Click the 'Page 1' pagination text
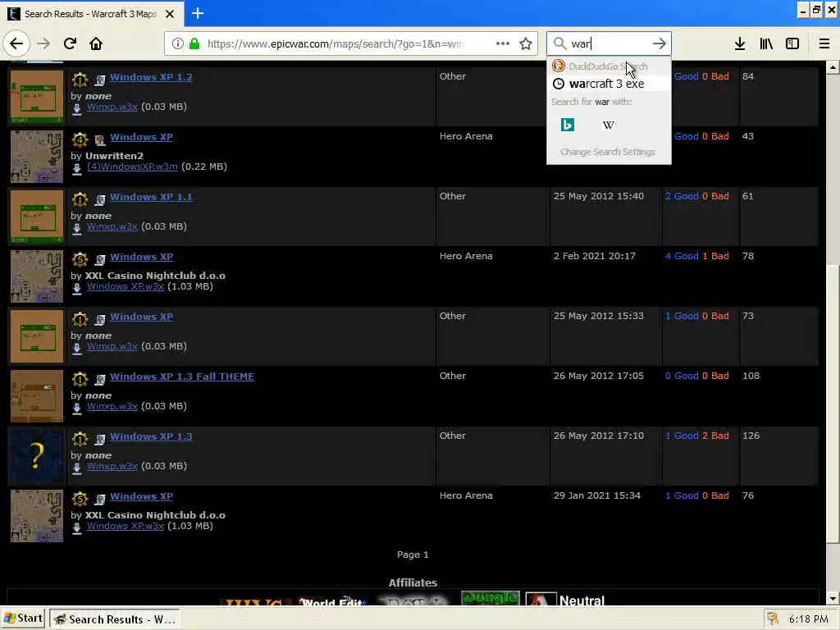This screenshot has height=630, width=840. (x=413, y=555)
